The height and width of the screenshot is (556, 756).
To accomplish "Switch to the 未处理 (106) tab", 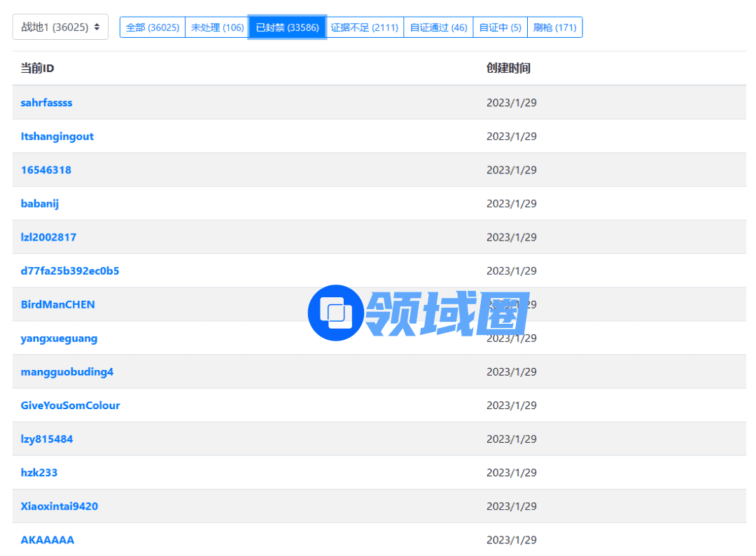I will point(217,28).
